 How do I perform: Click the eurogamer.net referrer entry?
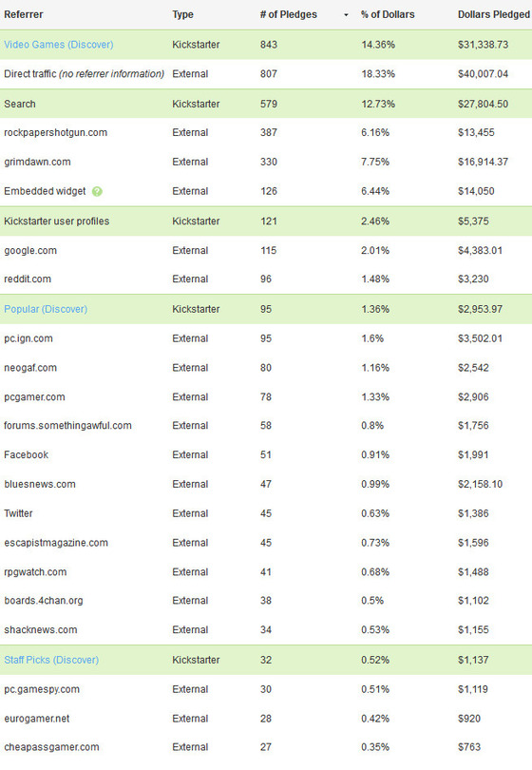pyautogui.click(x=37, y=719)
